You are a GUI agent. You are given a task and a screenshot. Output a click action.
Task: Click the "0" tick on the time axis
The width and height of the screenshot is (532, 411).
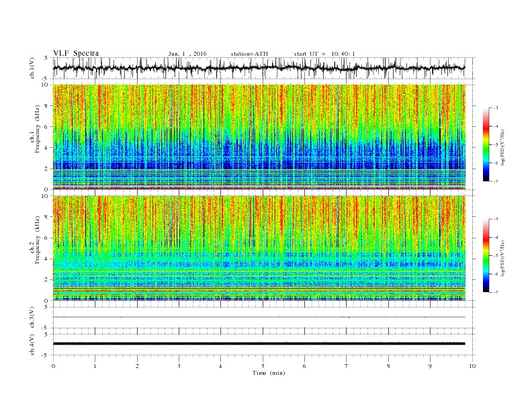click(x=53, y=366)
